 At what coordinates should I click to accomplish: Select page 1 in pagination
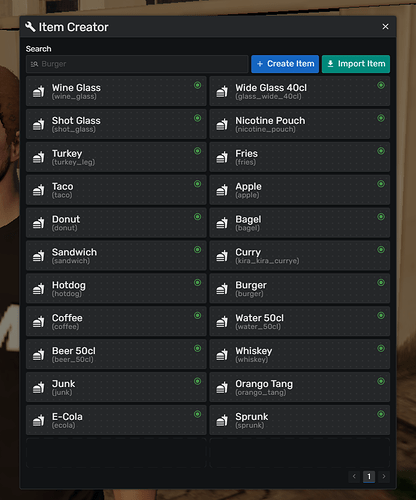(369, 476)
